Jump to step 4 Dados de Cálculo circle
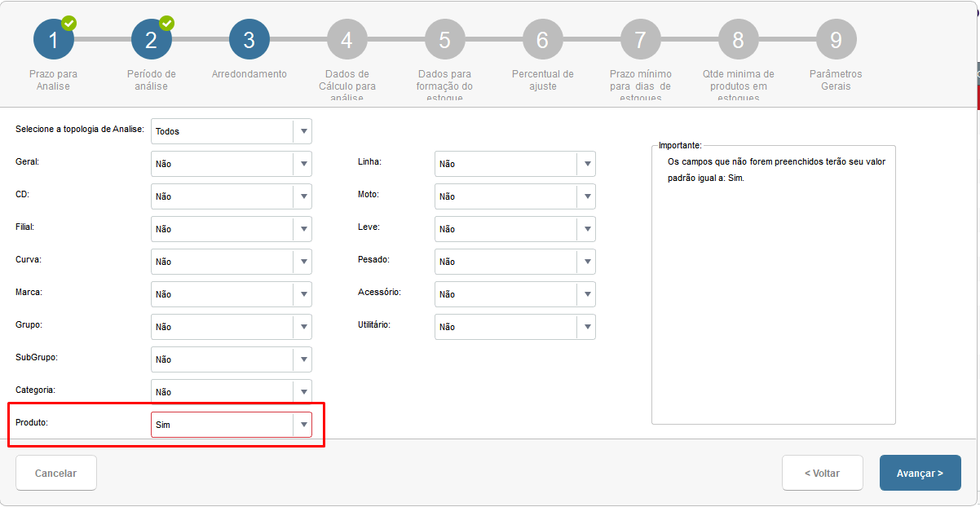 pos(347,39)
